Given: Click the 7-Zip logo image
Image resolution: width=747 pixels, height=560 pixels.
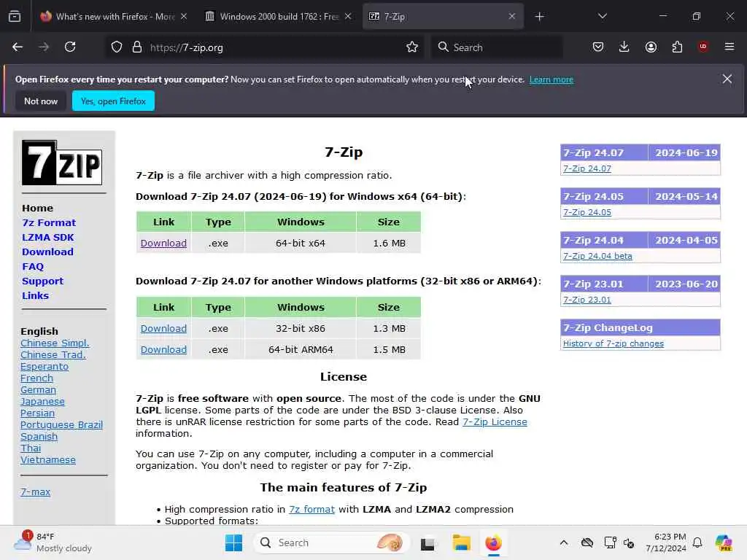Looking at the screenshot, I should coord(62,163).
